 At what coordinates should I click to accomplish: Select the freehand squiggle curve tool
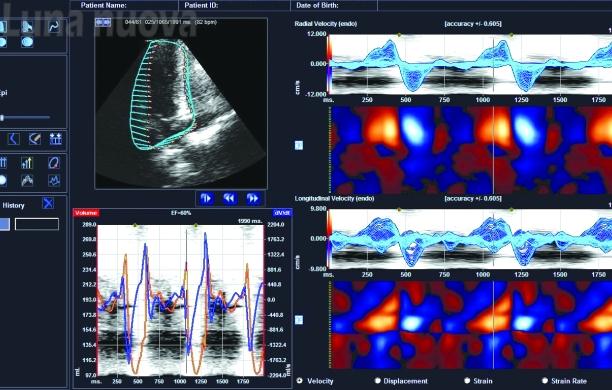[x=54, y=26]
